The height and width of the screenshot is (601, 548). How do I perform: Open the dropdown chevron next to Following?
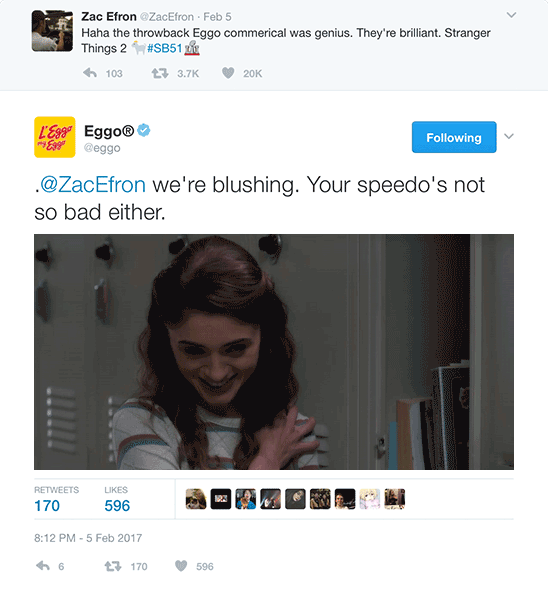point(509,136)
